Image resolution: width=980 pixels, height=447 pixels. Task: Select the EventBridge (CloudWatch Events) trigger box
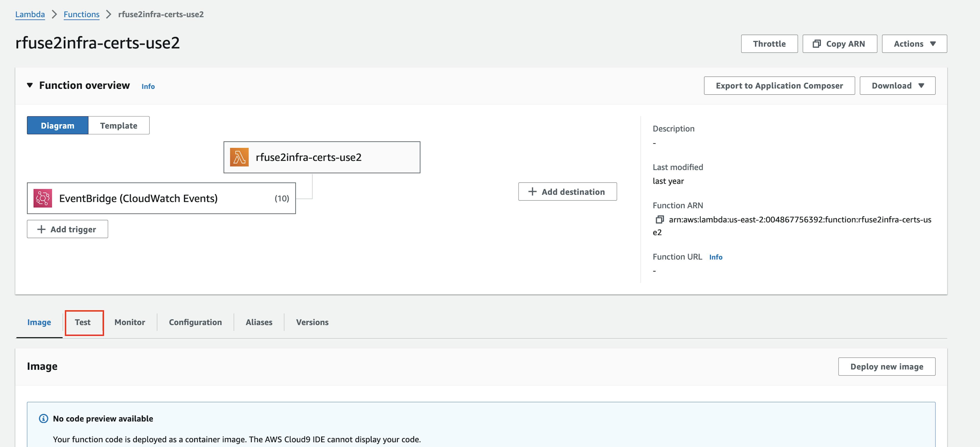point(161,198)
